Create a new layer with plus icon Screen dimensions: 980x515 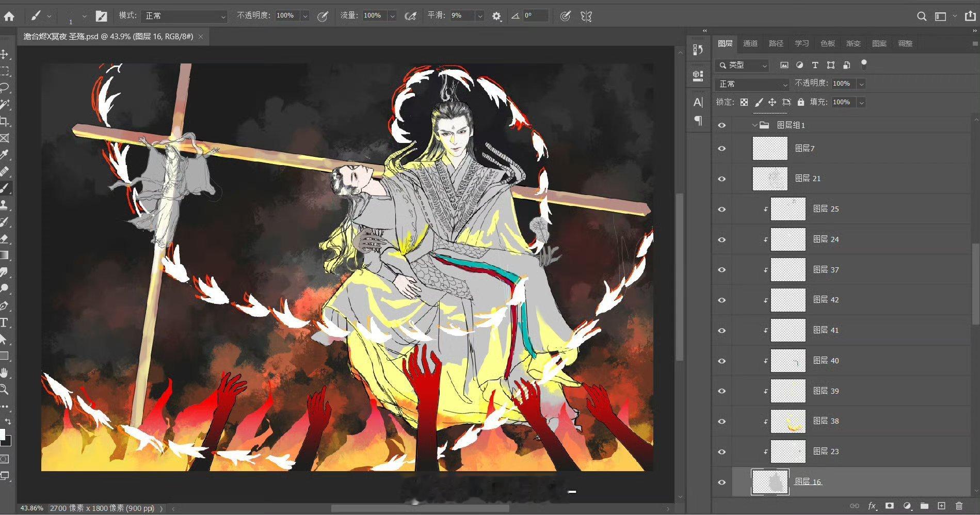click(x=941, y=506)
